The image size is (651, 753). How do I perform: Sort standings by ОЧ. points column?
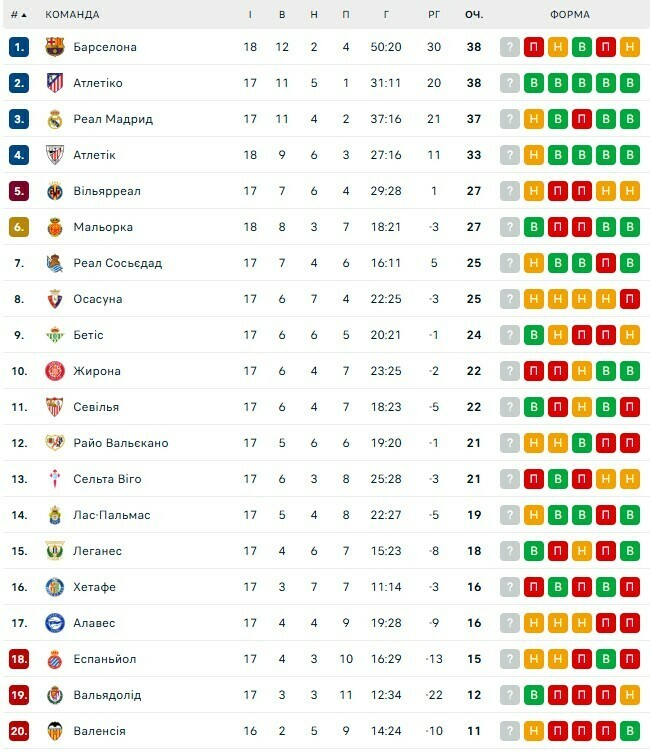tap(474, 15)
